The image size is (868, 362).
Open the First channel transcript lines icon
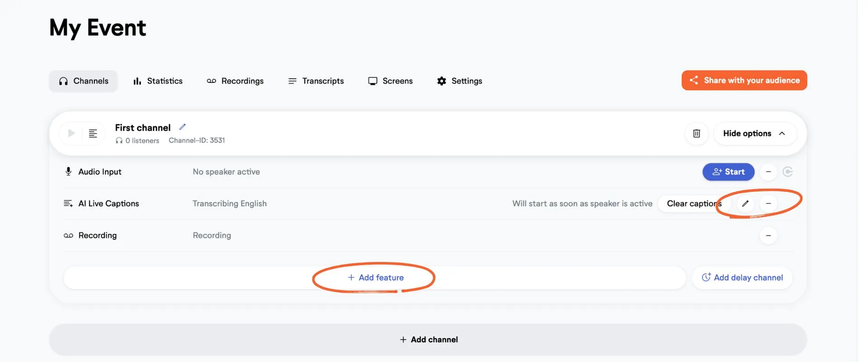[x=93, y=133]
